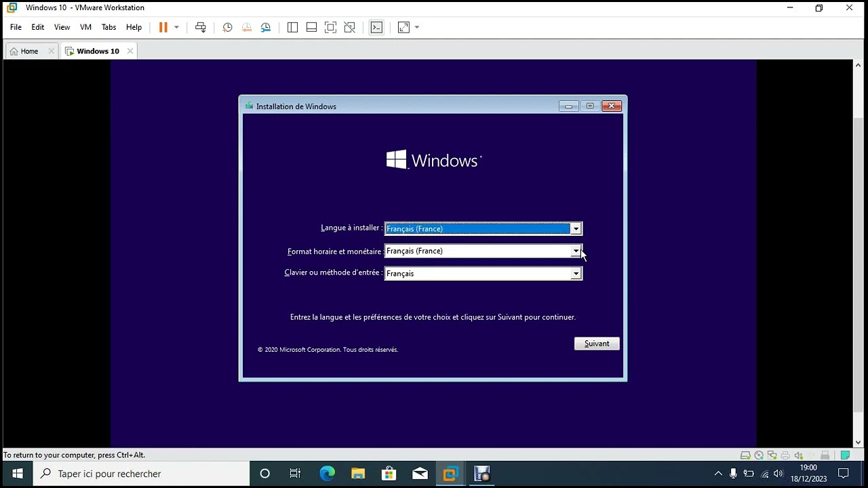The image size is (868, 488).
Task: Click the Suivant button
Action: 597,344
